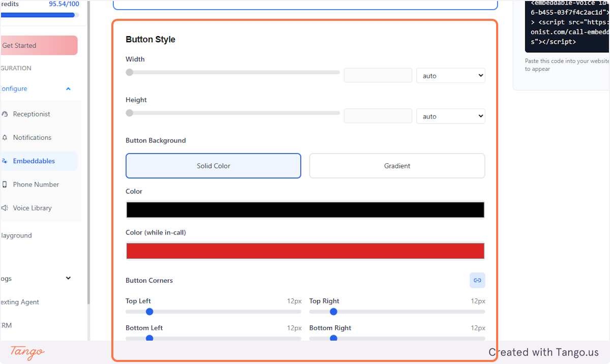
Task: Click the Phone Number device icon
Action: pos(5,185)
